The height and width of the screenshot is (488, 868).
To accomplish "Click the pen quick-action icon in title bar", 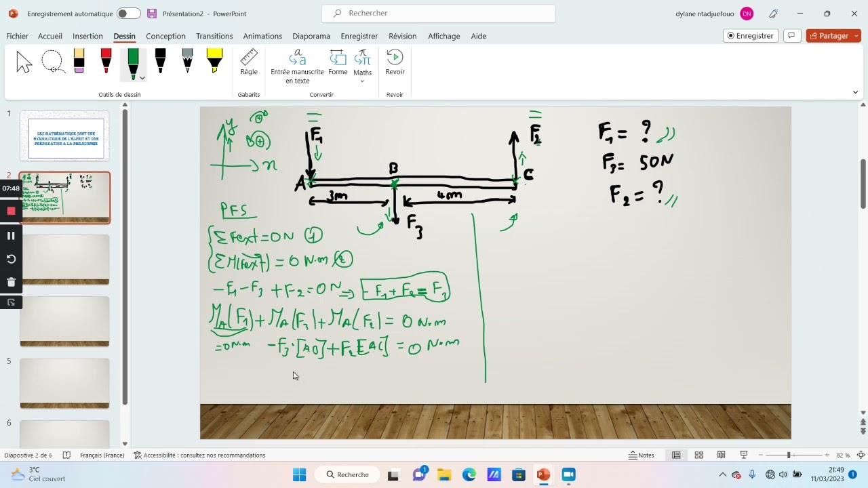I will [x=774, y=14].
